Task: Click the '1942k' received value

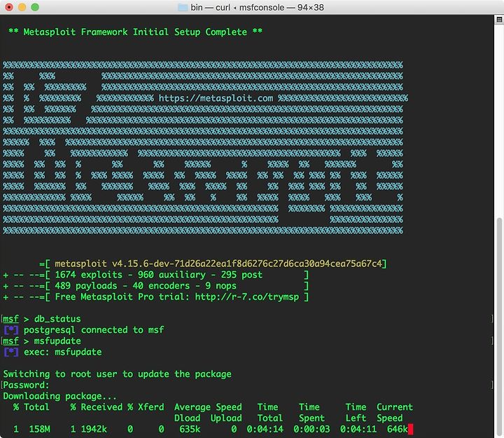Action: click(94, 429)
